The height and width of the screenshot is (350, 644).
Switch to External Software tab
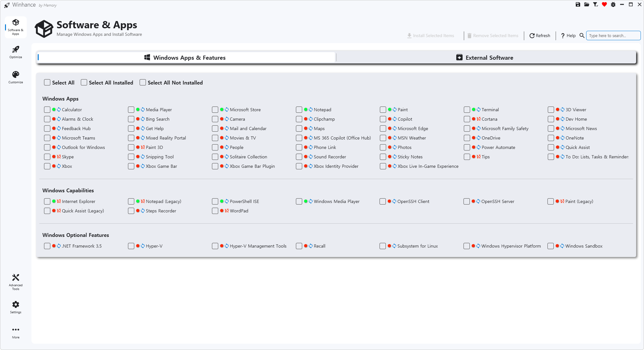click(x=486, y=57)
